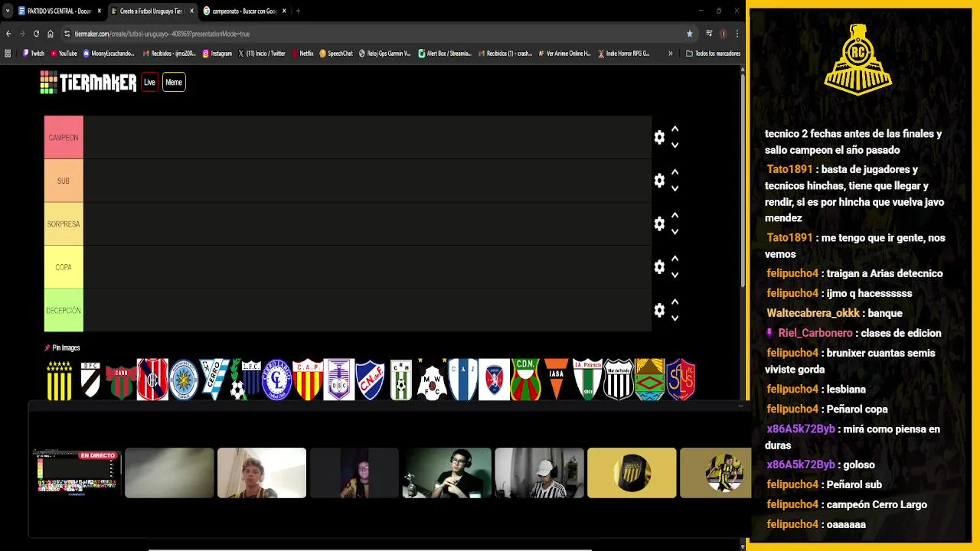Expand the tab search dropdown chevron
Image resolution: width=980 pixels, height=551 pixels.
click(8, 11)
